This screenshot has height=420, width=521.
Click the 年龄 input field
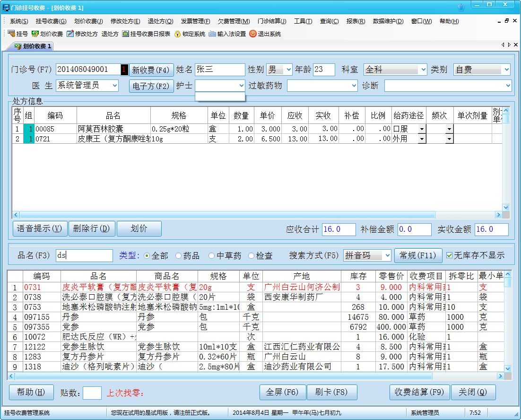pyautogui.click(x=324, y=70)
